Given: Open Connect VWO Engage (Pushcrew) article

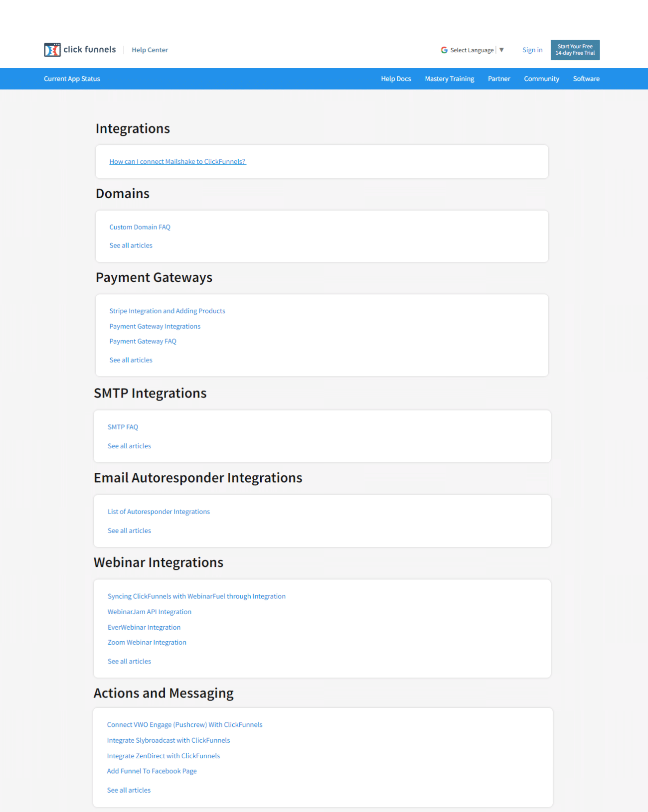Looking at the screenshot, I should tap(184, 725).
